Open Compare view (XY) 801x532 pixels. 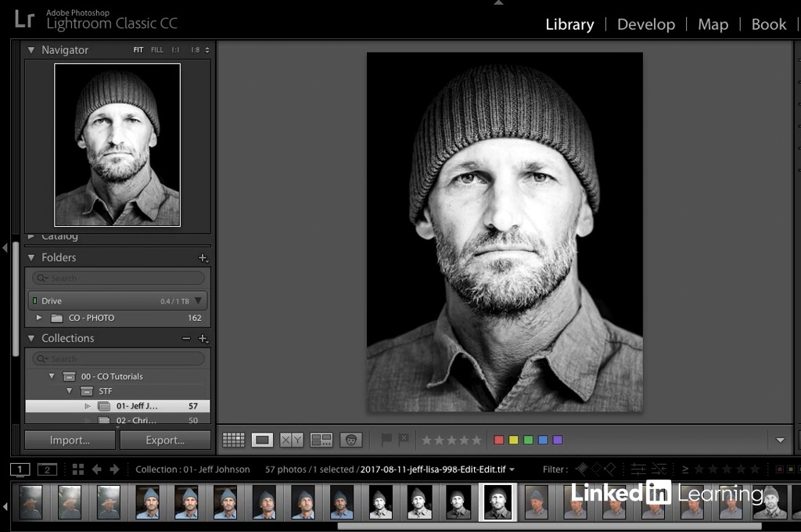tap(291, 440)
